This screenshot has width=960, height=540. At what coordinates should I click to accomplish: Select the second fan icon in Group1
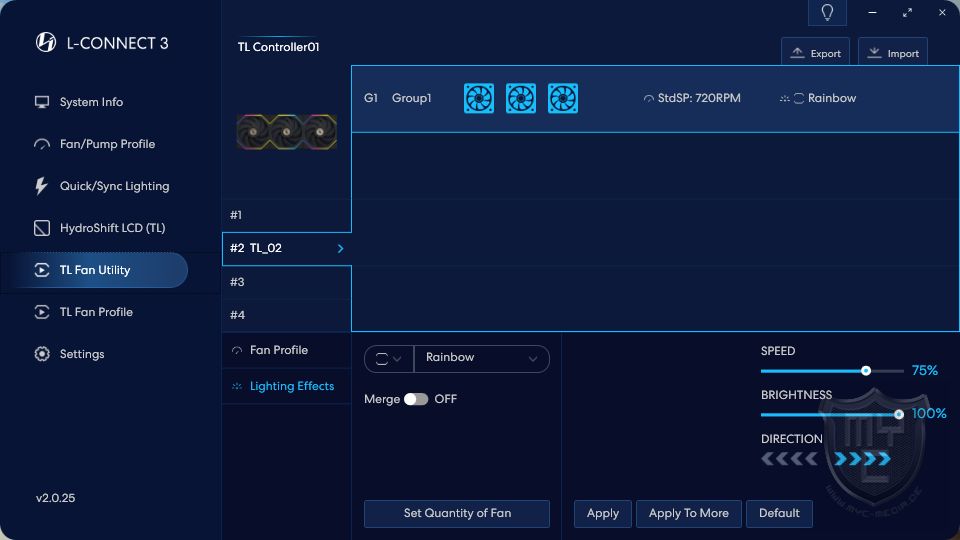click(521, 98)
